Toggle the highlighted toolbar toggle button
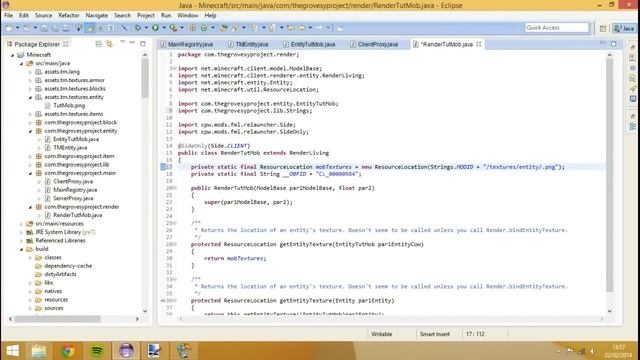The width and height of the screenshot is (640, 360). click(90, 28)
